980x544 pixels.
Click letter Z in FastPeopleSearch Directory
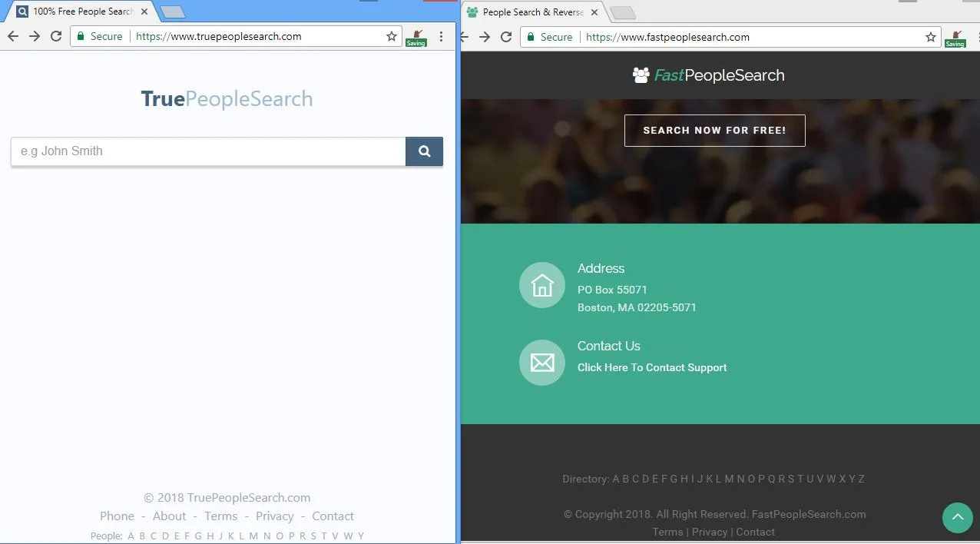pos(861,479)
